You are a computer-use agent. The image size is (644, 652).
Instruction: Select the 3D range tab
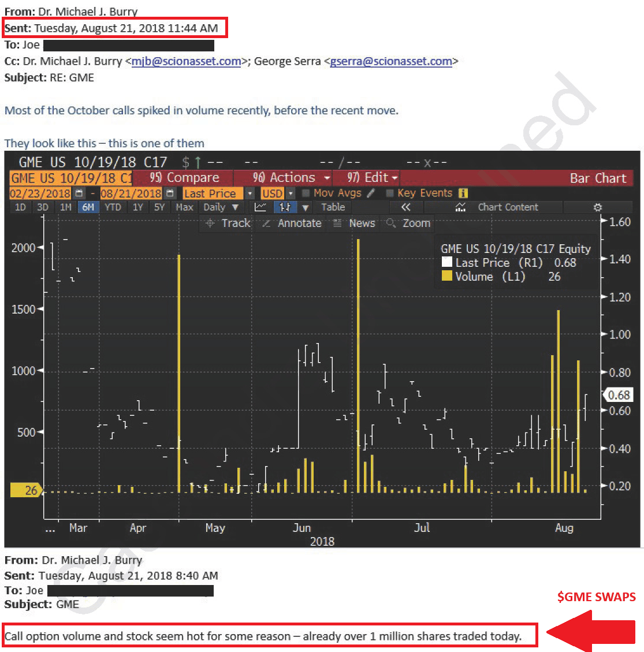(42, 207)
